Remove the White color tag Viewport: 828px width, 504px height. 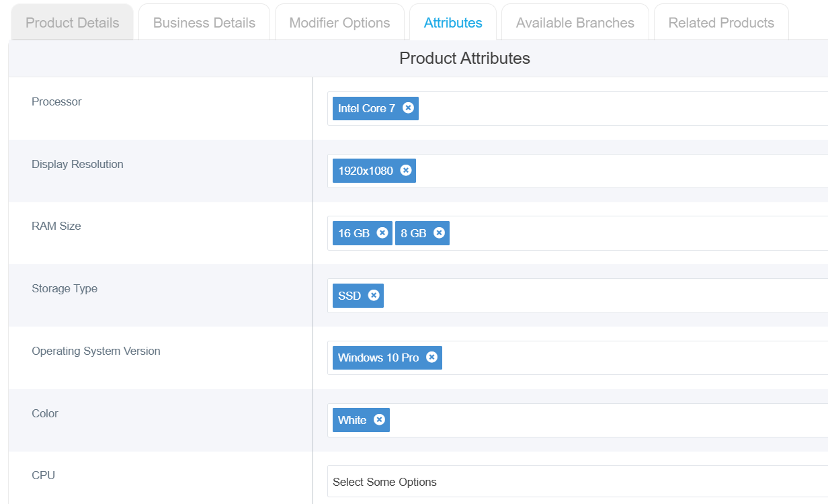click(379, 419)
